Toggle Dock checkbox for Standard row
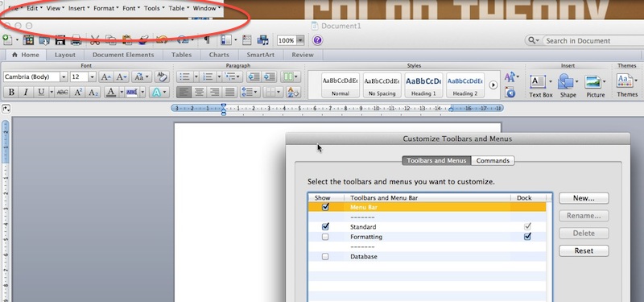 (527, 226)
